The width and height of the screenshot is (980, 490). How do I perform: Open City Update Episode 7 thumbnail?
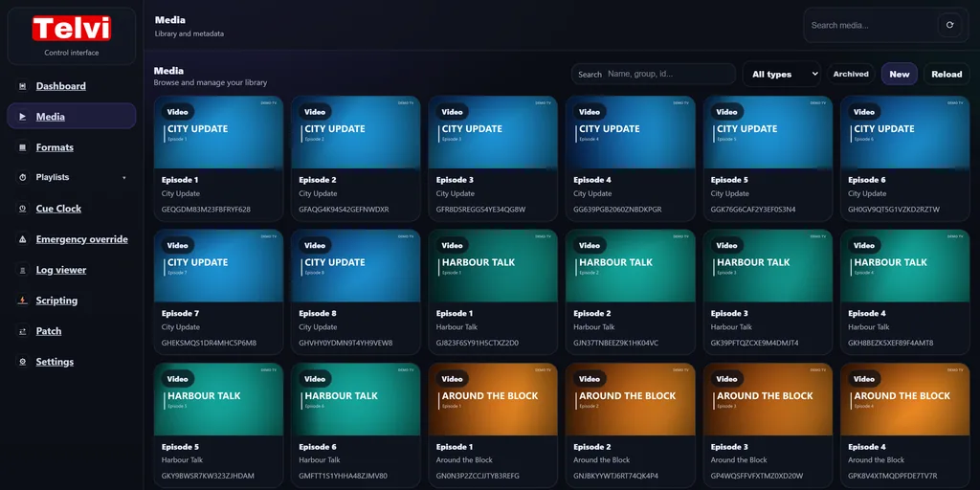pos(218,266)
